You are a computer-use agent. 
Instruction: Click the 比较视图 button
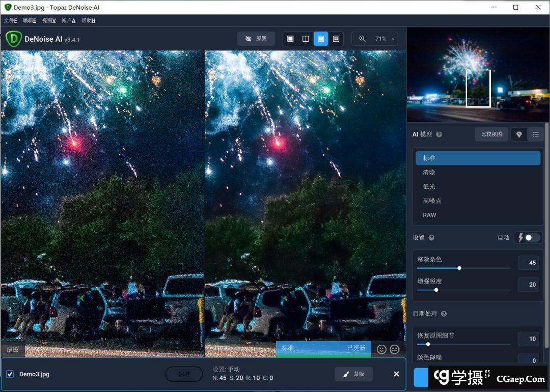click(491, 134)
